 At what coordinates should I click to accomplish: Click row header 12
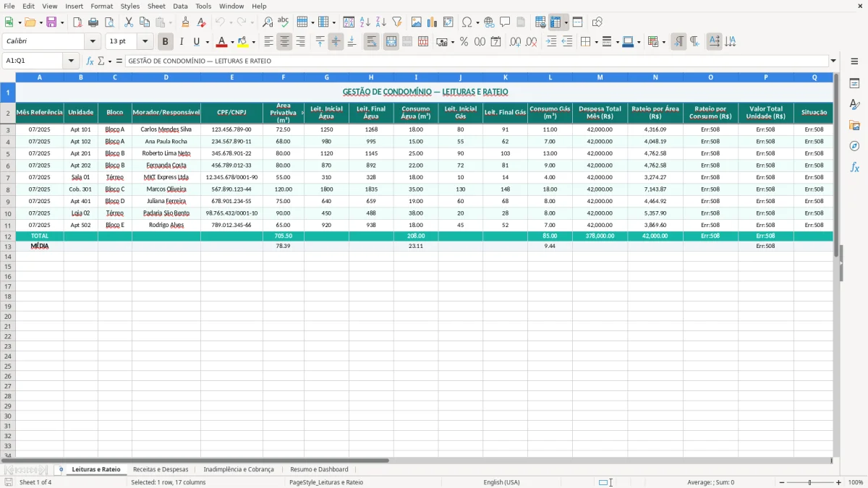tap(8, 236)
